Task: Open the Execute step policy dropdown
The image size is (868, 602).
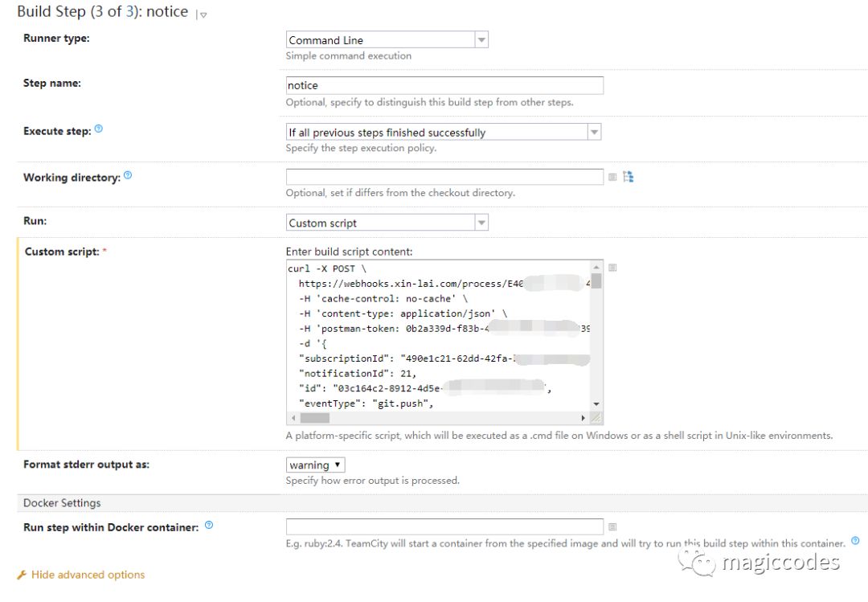Action: 444,132
